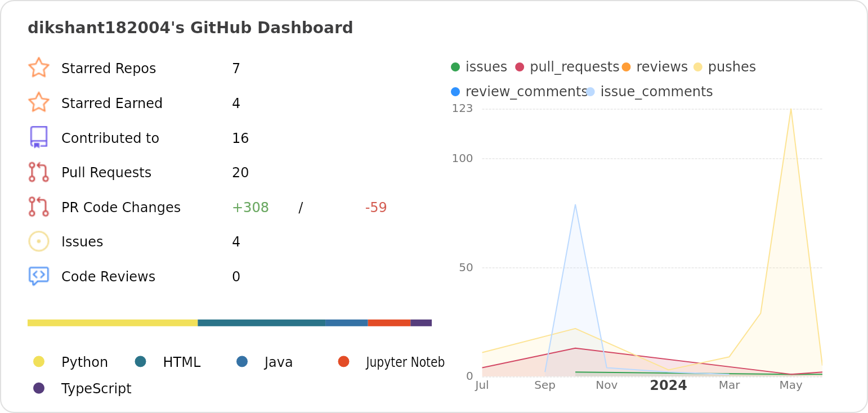Click the issue_comments legend dot

click(590, 92)
